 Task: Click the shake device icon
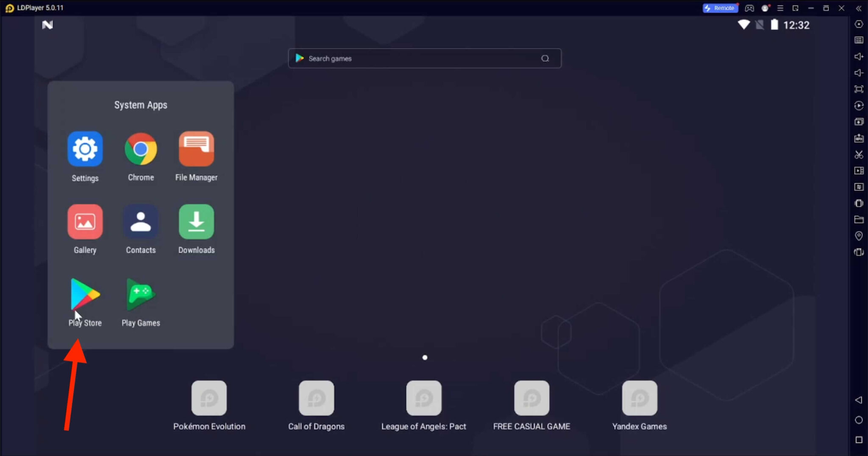[859, 203]
